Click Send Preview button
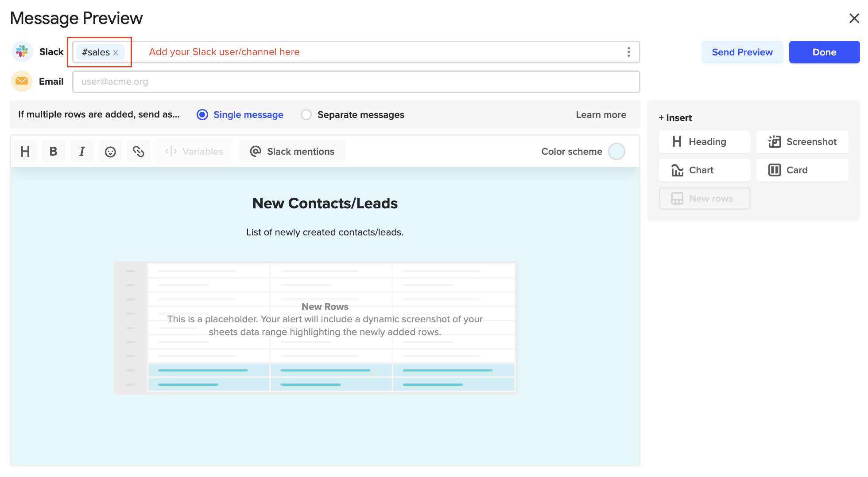 pos(742,52)
